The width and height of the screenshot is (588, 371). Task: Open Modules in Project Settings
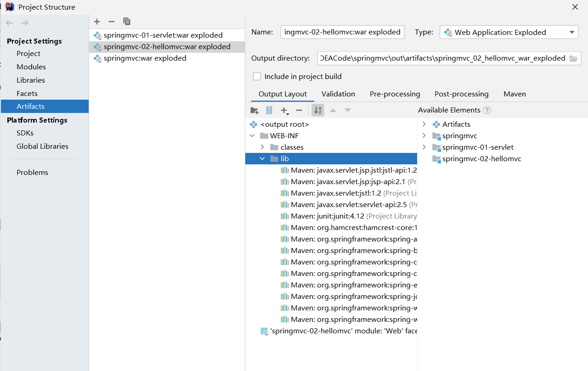[x=31, y=67]
